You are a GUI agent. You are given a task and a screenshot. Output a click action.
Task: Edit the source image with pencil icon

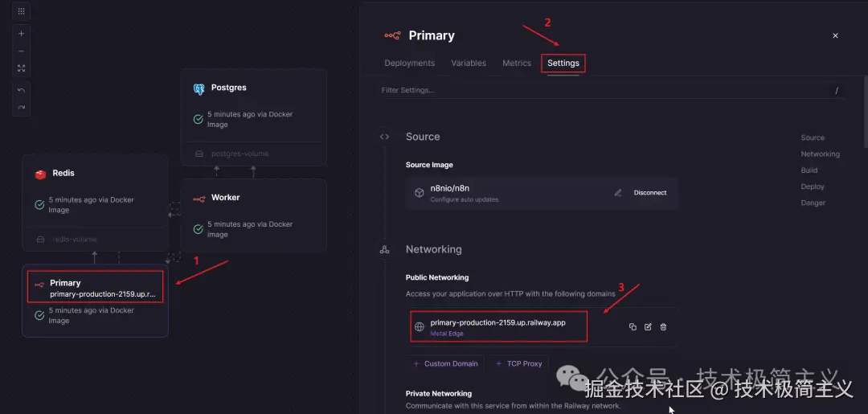[618, 193]
